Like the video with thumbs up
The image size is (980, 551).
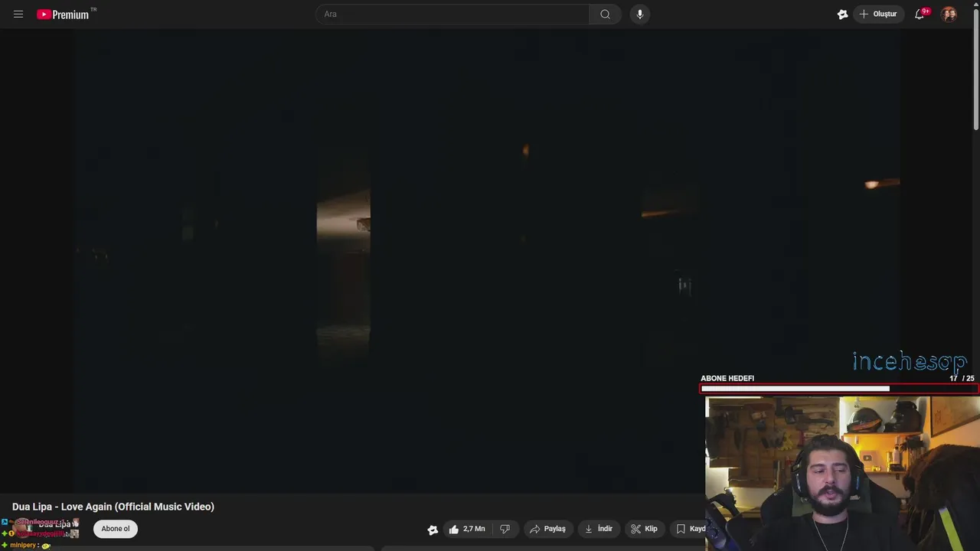(x=466, y=529)
